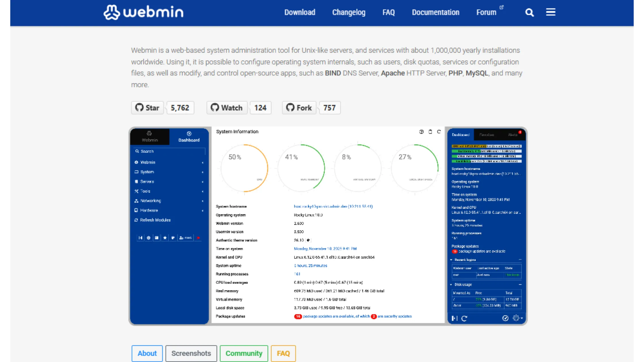Collapse the Disk usage section in right panel
The width and height of the screenshot is (644, 362).
(x=520, y=284)
